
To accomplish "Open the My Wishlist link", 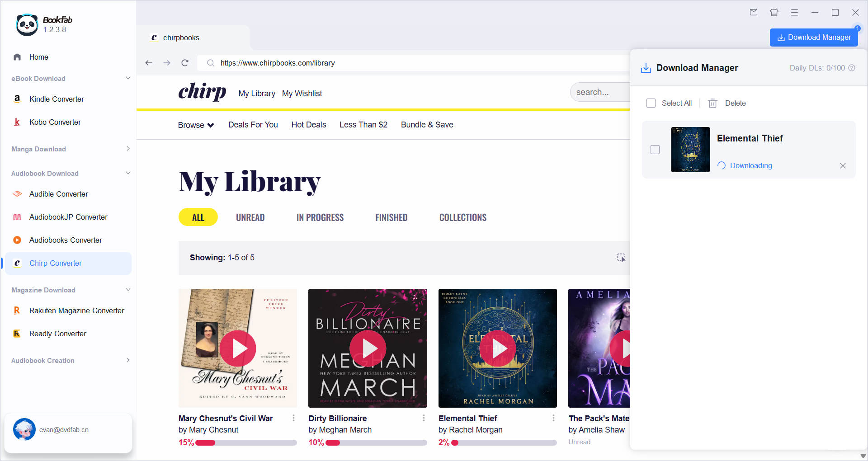I will coord(302,94).
